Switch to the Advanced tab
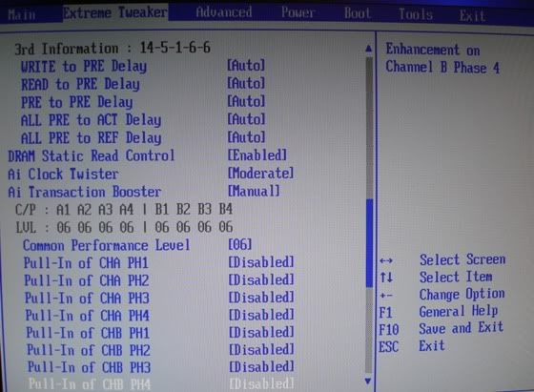 coord(224,12)
